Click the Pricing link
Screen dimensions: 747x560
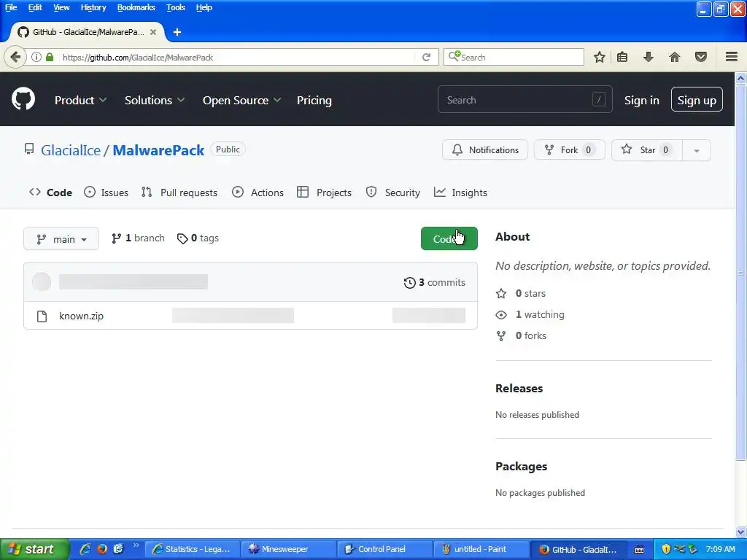pos(314,100)
